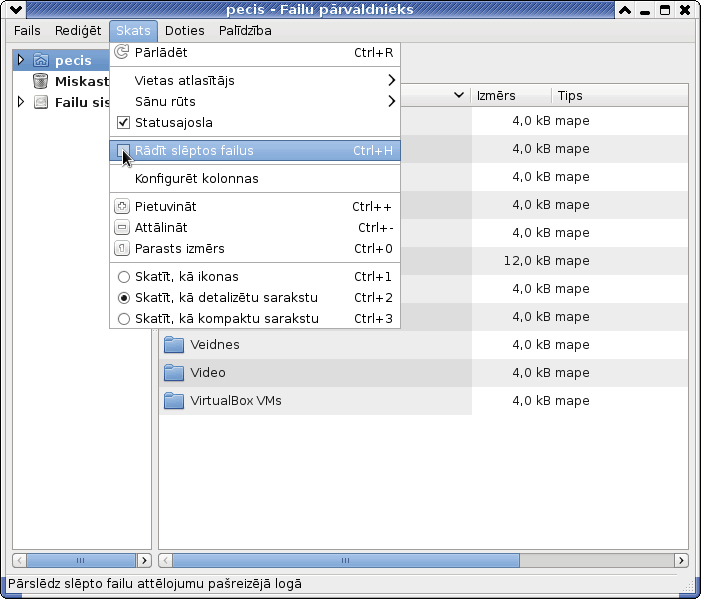
Task: Click the VirtualBox VMs folder icon
Action: pos(174,401)
